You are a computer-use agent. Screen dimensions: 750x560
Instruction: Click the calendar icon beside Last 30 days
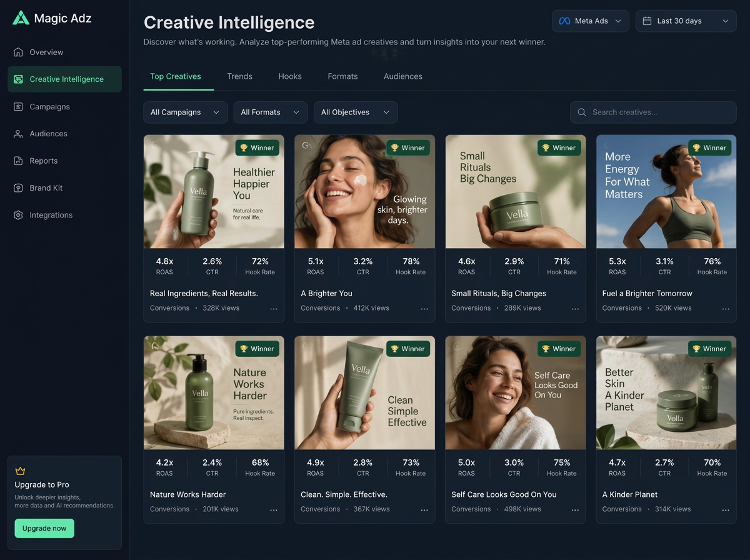click(647, 21)
